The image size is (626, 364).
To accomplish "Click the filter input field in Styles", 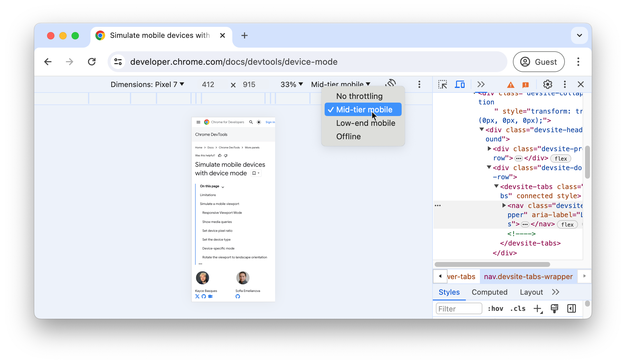I will [x=459, y=308].
